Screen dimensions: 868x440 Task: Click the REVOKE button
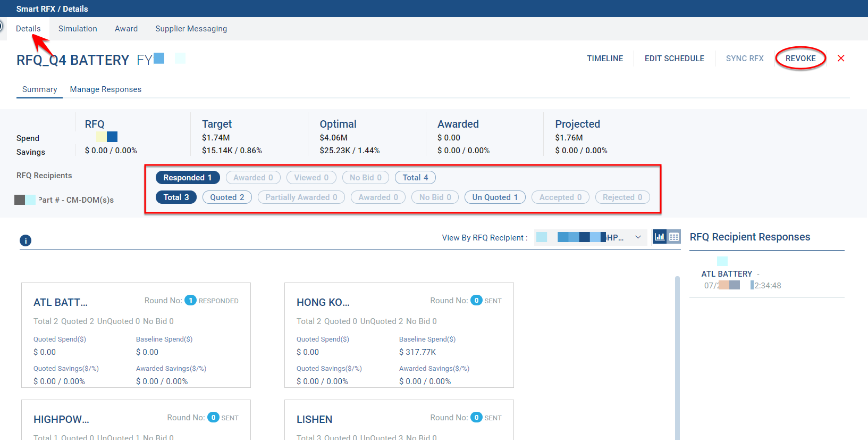pyautogui.click(x=800, y=59)
